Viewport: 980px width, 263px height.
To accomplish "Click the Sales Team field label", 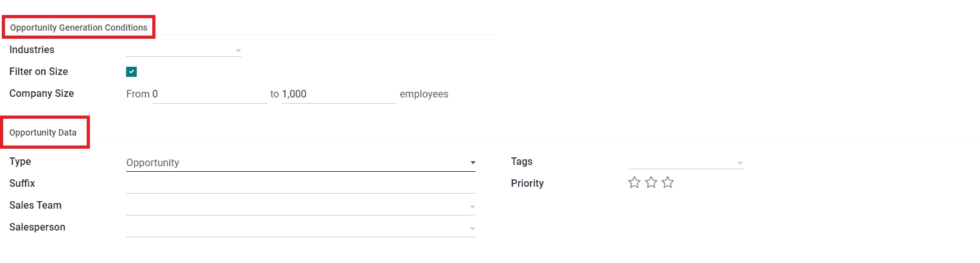I will [x=36, y=205].
